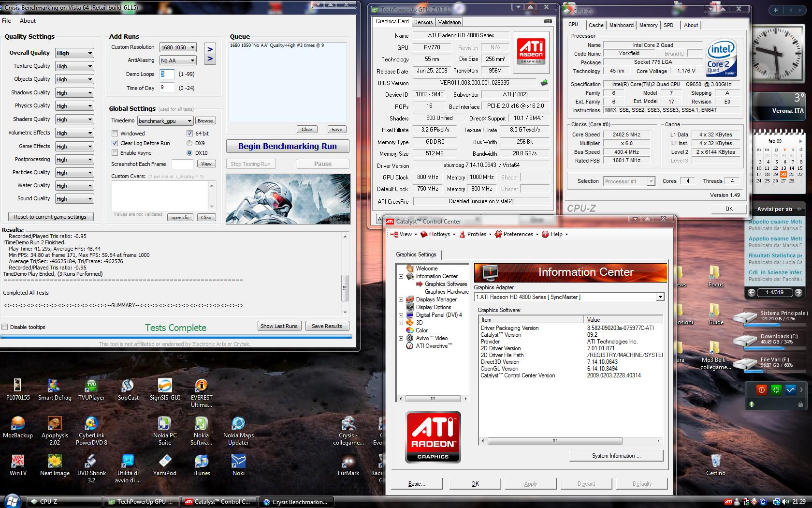Launch Smart Defrag from the desktop
The width and height of the screenshot is (812, 508).
click(55, 389)
